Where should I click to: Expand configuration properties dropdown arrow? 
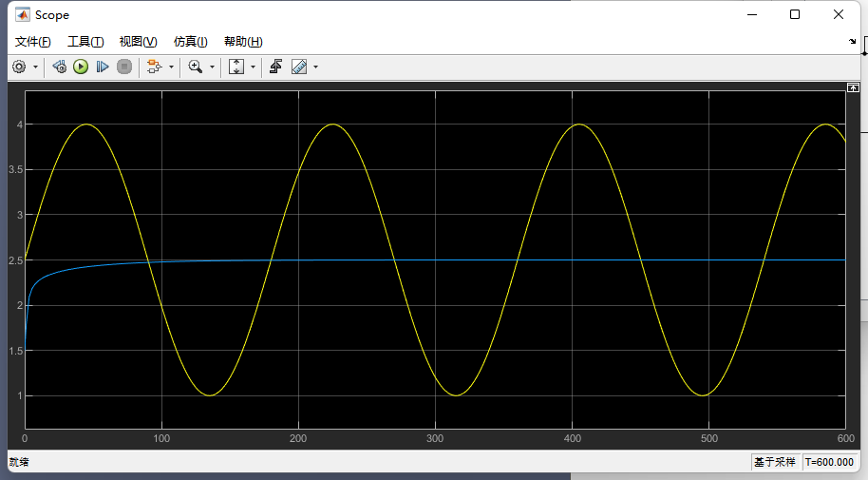tap(35, 67)
